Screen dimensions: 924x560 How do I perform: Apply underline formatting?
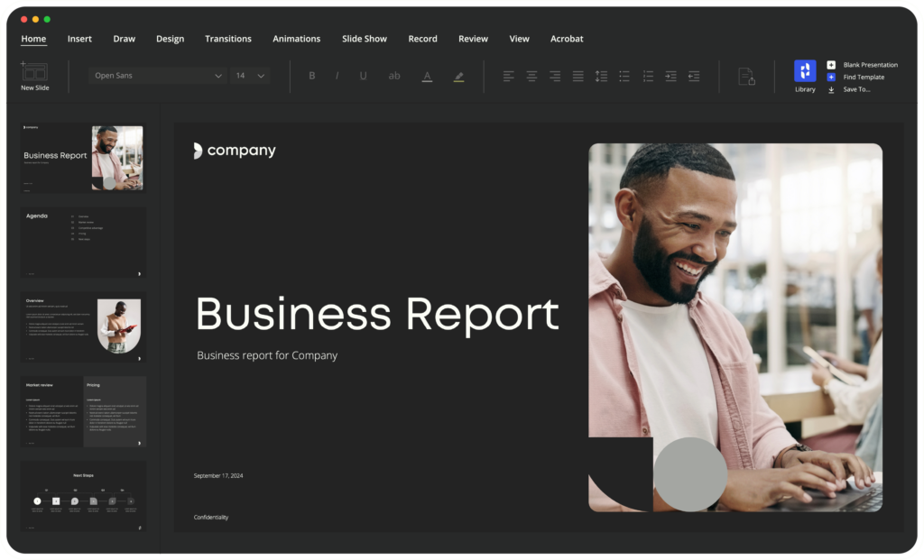click(x=363, y=76)
